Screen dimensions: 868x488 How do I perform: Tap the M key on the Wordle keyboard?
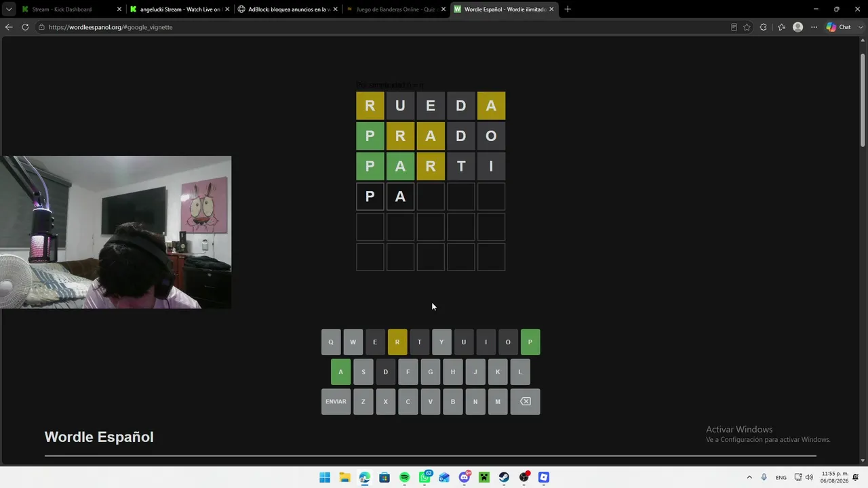498,401
